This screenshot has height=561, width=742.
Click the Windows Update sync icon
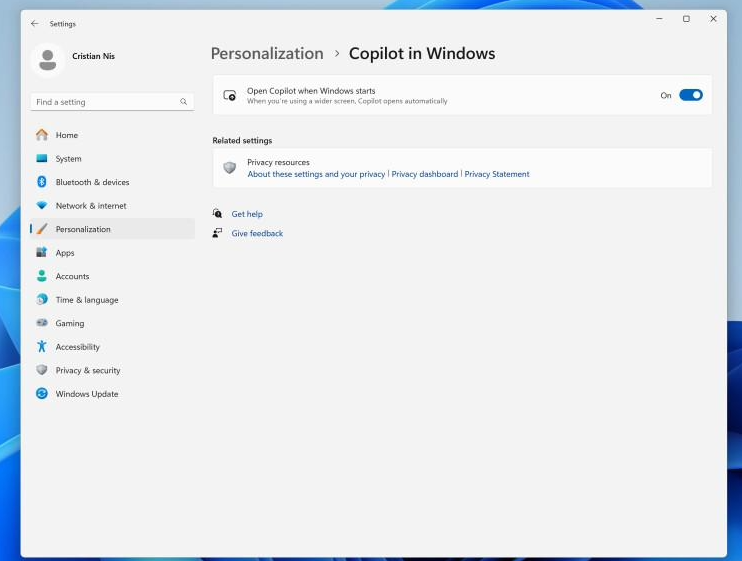[42, 394]
